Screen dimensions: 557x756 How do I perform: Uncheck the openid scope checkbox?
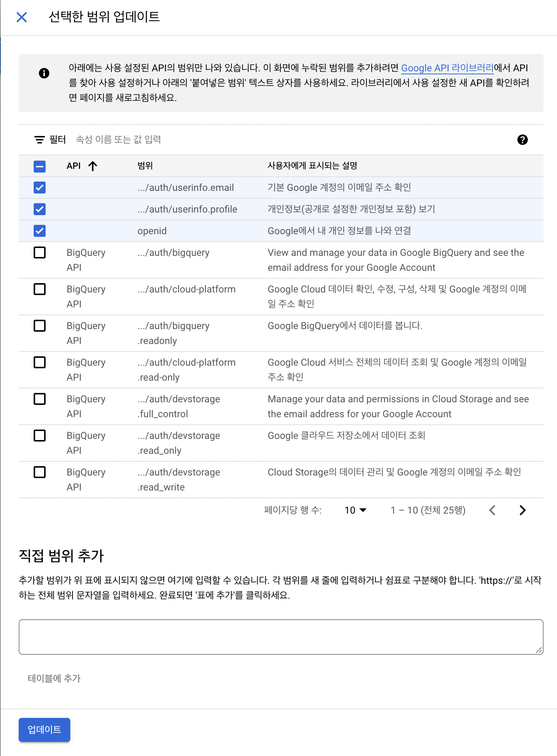click(40, 231)
